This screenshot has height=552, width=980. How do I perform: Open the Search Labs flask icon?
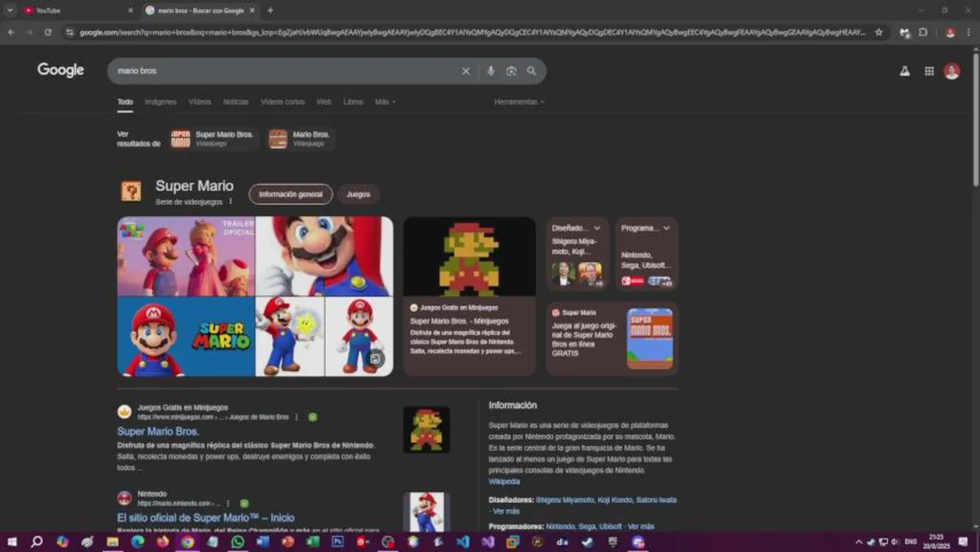tap(905, 71)
